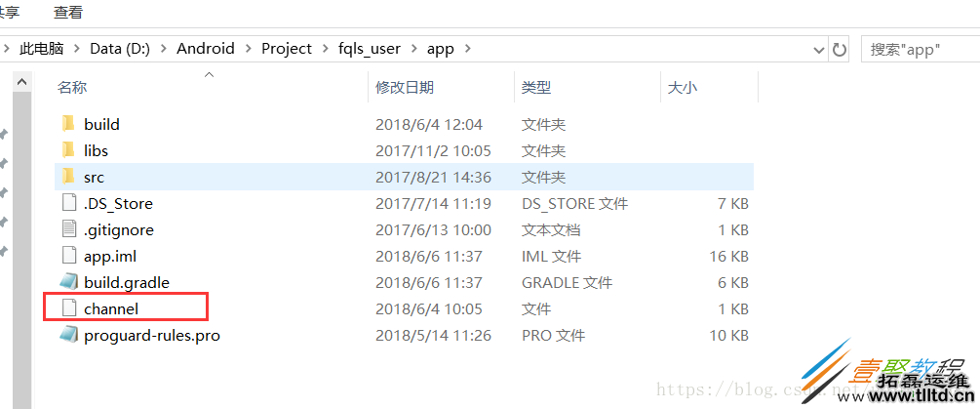Screen dimensions: 980x409
Task: Sort by 大小 column header
Action: (683, 88)
